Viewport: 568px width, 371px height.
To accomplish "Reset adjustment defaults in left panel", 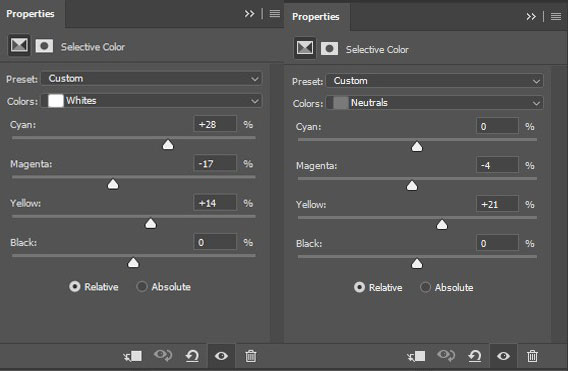I will pyautogui.click(x=192, y=356).
